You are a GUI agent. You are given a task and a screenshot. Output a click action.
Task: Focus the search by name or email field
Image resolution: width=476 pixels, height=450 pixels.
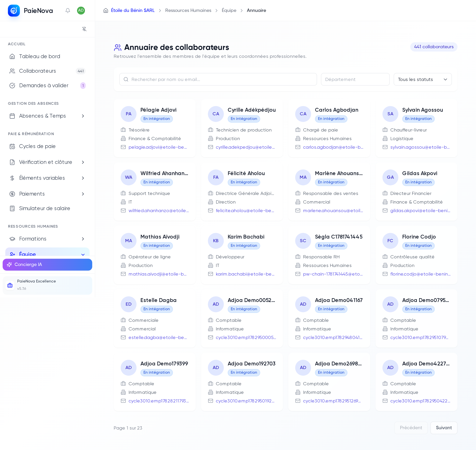point(218,79)
